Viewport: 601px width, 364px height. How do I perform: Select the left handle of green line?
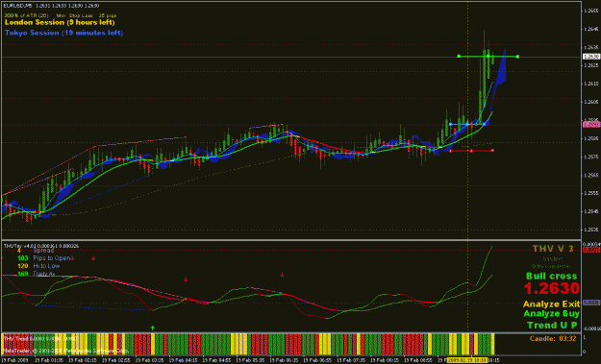click(x=459, y=57)
